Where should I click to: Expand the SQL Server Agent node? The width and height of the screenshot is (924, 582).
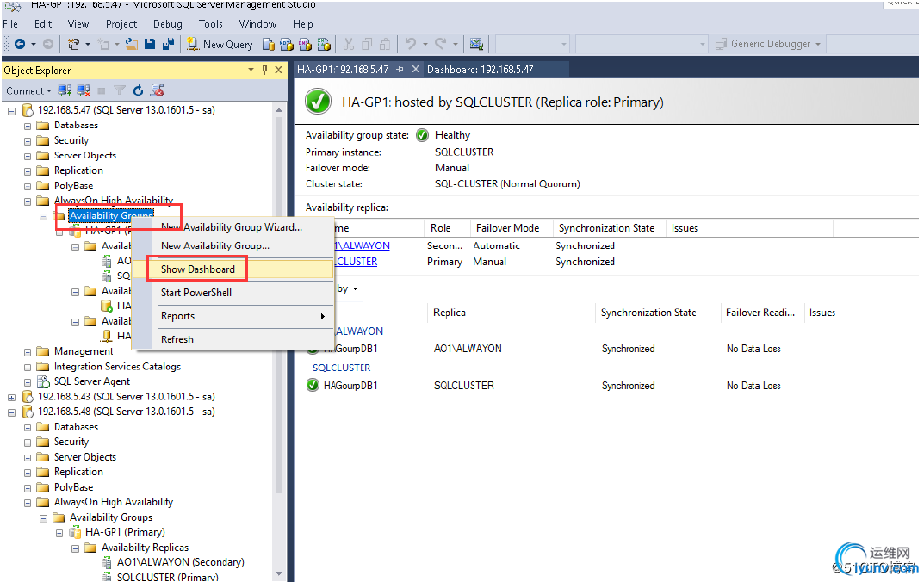(x=28, y=382)
